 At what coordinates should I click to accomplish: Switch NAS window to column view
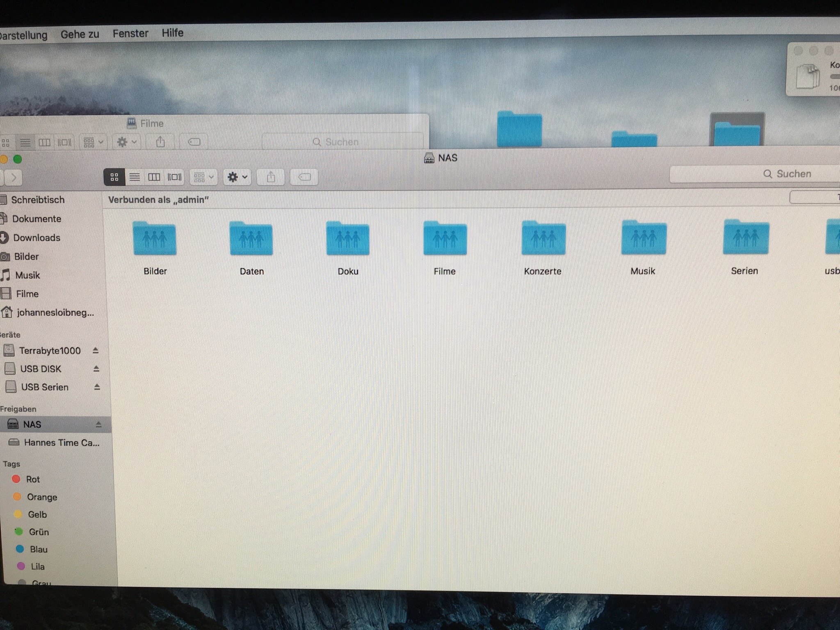click(x=154, y=177)
